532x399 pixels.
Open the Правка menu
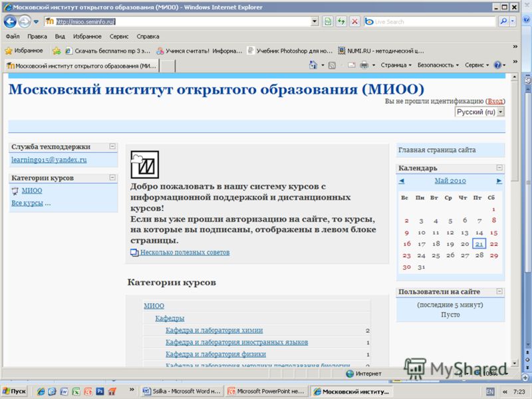click(x=37, y=37)
